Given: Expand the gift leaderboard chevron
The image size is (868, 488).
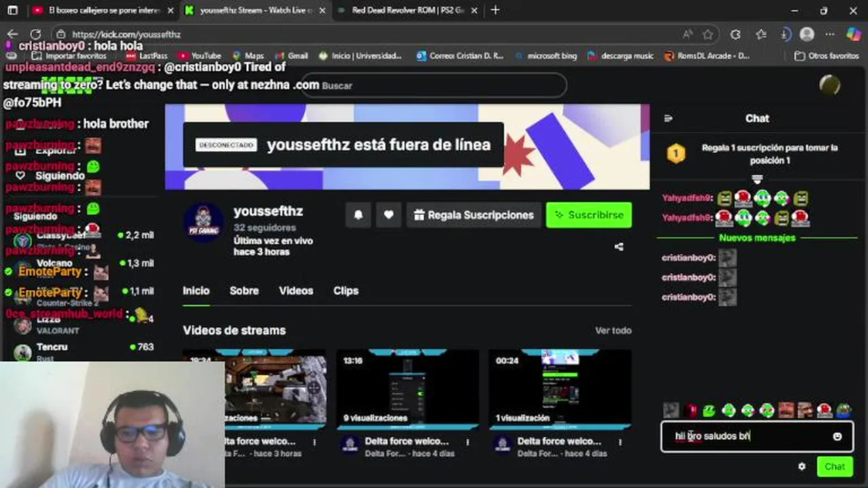Looking at the screenshot, I should pos(757,179).
